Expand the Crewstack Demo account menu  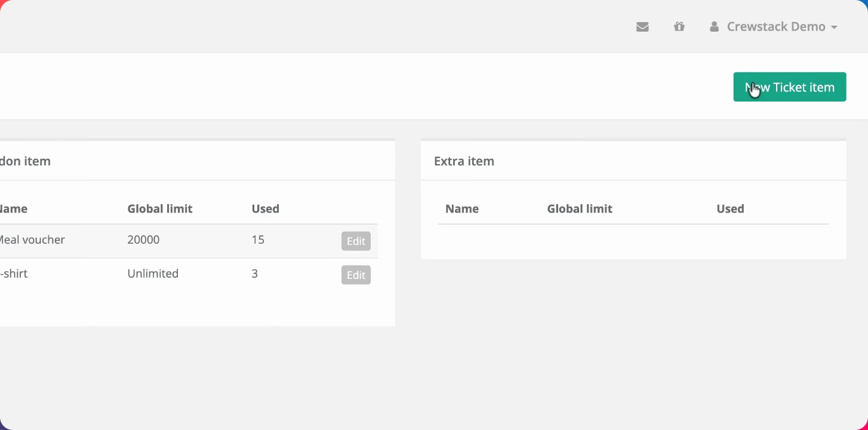775,27
